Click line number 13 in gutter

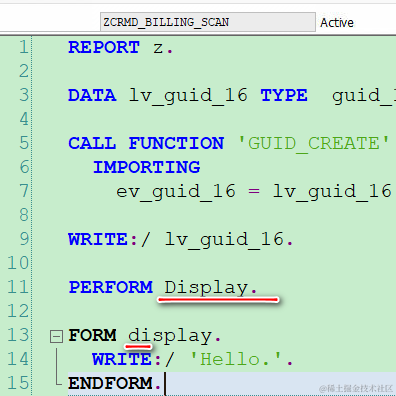pos(18,335)
